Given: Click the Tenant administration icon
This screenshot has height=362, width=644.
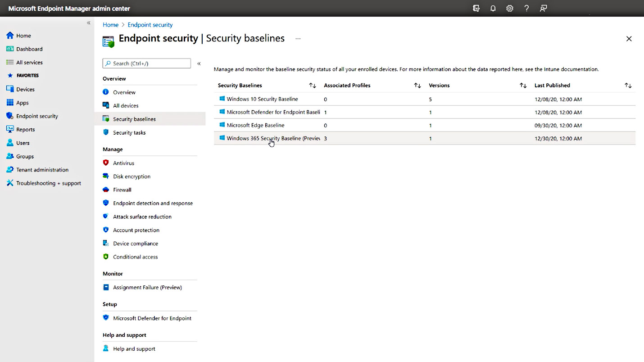Looking at the screenshot, I should click(10, 170).
